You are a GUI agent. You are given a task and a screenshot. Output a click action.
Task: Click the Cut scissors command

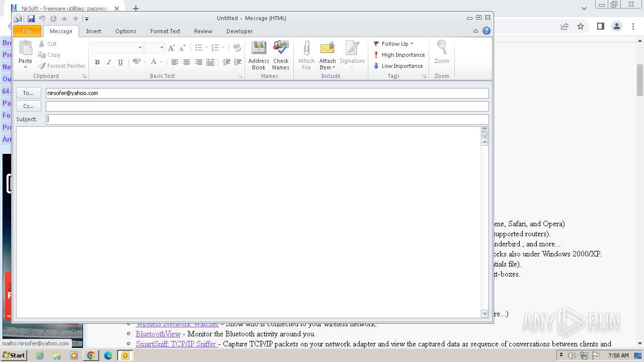click(x=47, y=44)
